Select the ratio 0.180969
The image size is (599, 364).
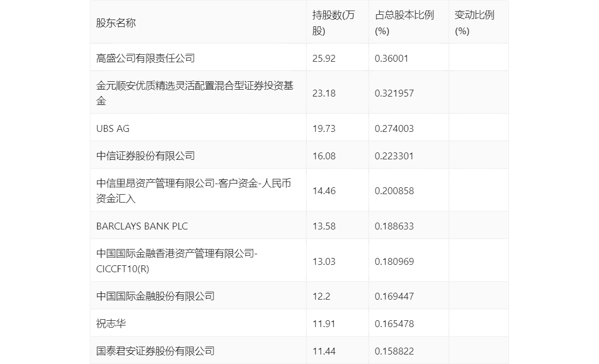click(394, 261)
